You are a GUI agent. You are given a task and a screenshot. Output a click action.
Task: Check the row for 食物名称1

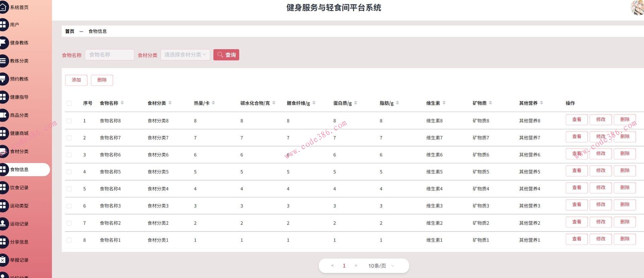tap(69, 240)
